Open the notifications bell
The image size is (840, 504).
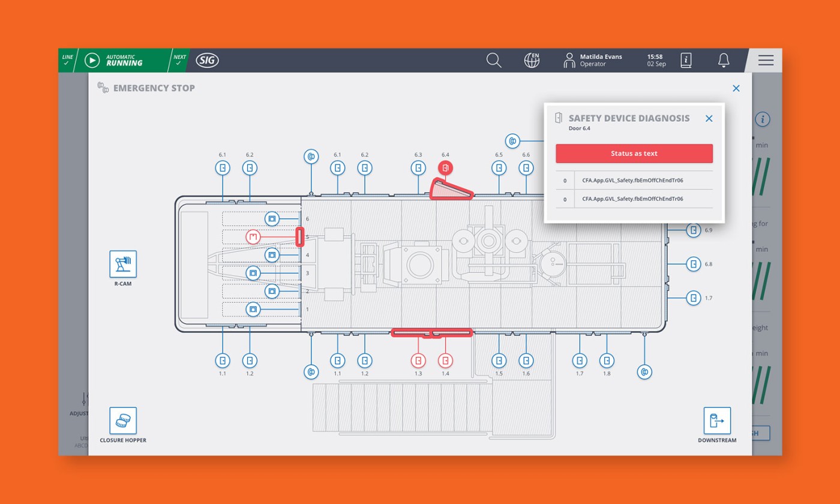[x=724, y=60]
